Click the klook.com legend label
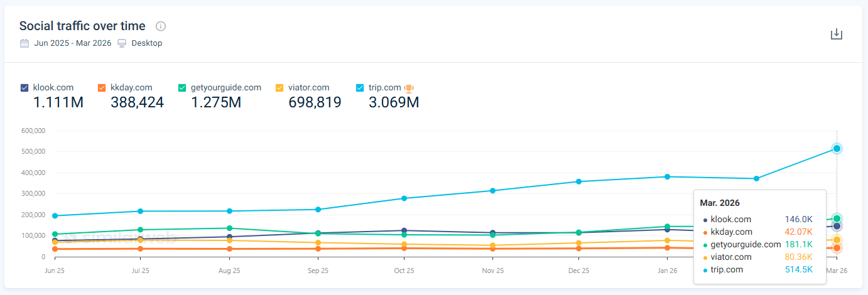This screenshot has width=868, height=295. point(52,88)
